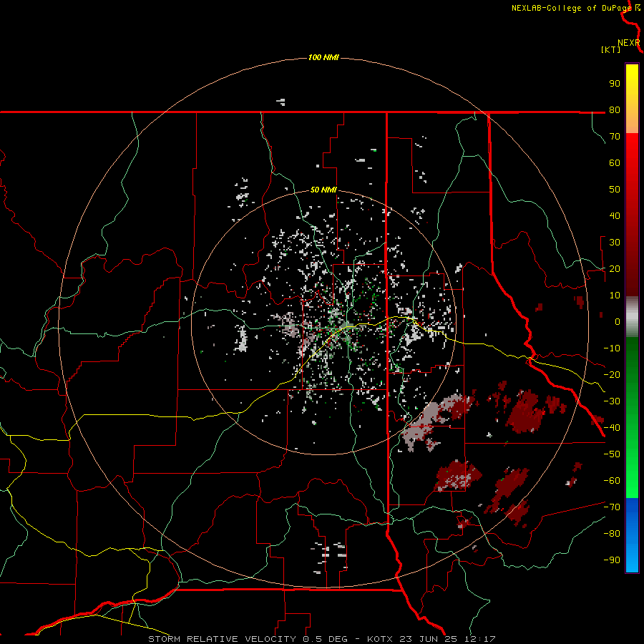This screenshot has height=644, width=644.
Task: Click the '70' scale value on the legend
Action: tap(615, 137)
